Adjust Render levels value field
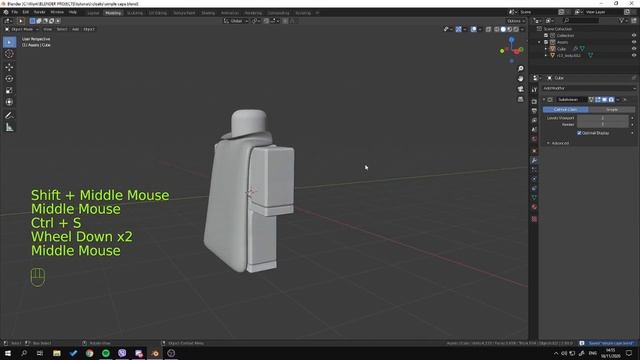Image resolution: width=640 pixels, height=360 pixels. pos(602,124)
